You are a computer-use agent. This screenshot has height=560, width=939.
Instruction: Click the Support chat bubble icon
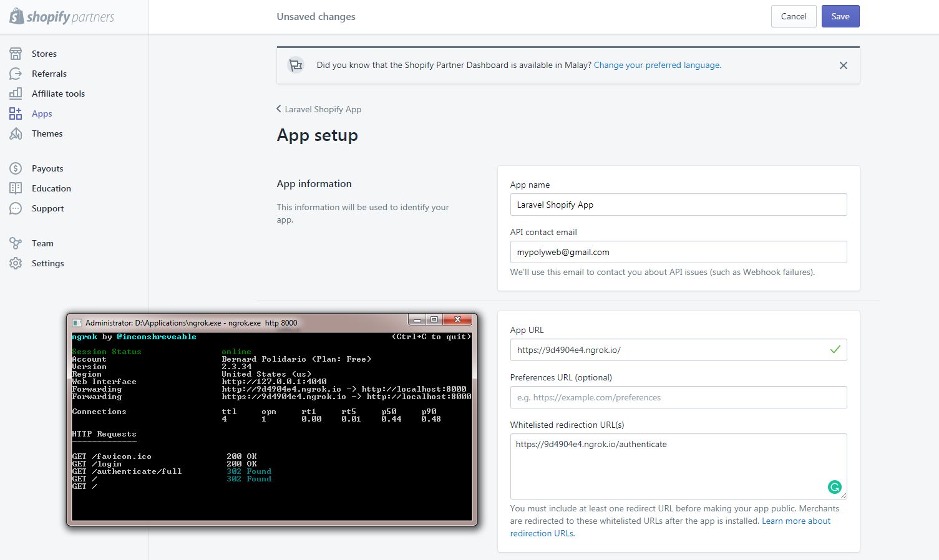click(16, 208)
